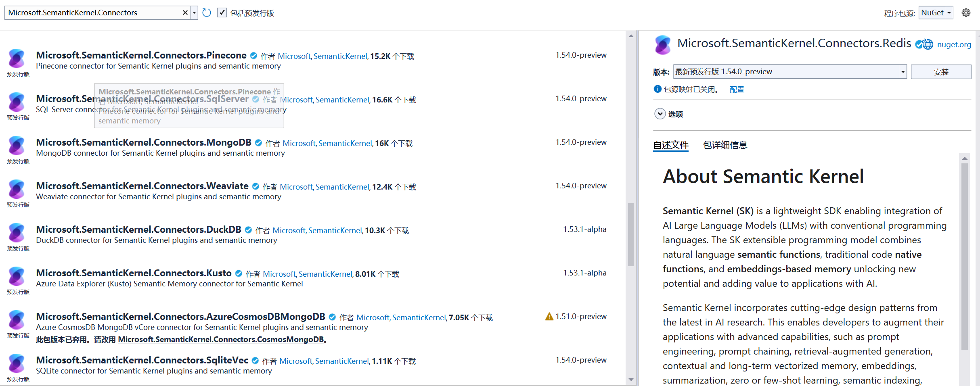Select the SqliteVec connector package icon
980x386 pixels.
pyautogui.click(x=17, y=363)
